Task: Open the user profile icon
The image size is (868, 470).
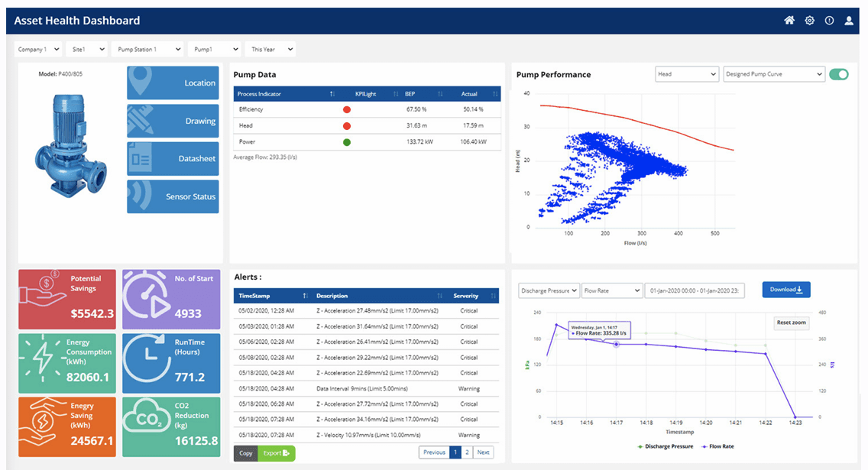Action: click(x=849, y=21)
